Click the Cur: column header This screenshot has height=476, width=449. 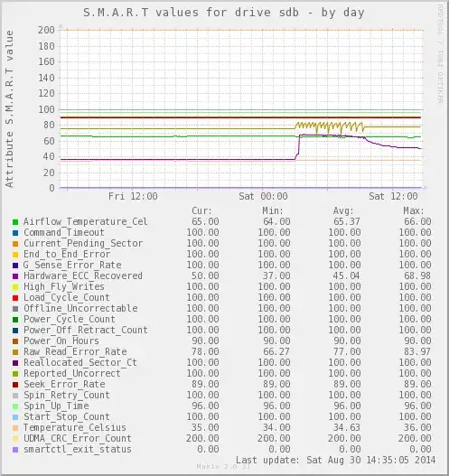tap(201, 211)
